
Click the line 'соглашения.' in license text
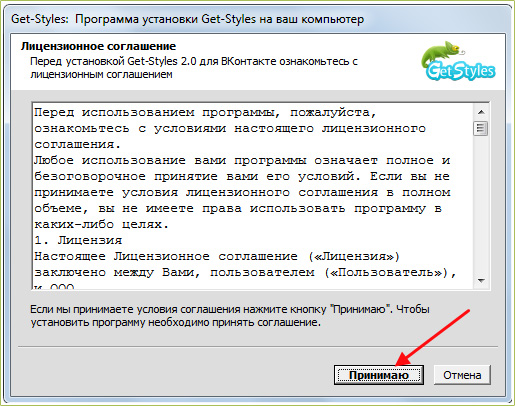tap(77, 144)
